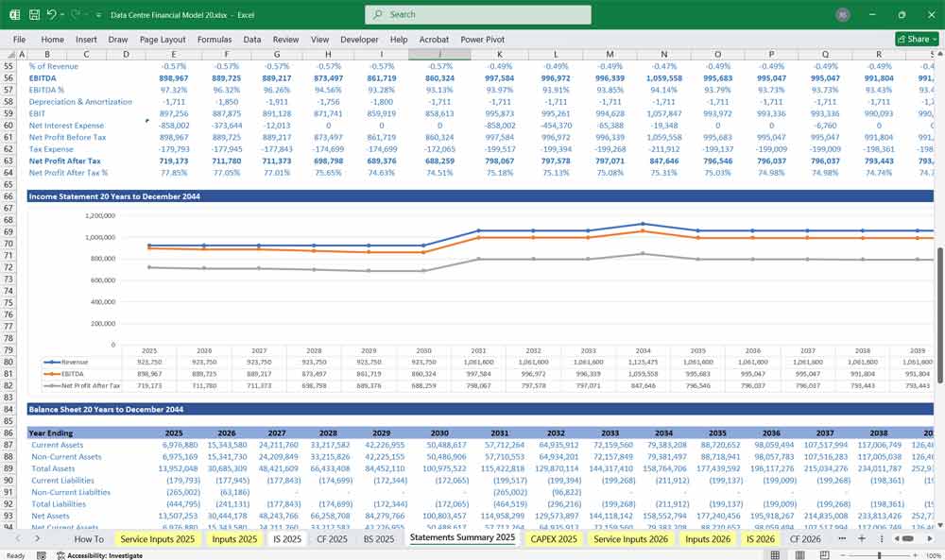Viewport: 945px width, 560px height.
Task: Add a new worksheet with the plus icon
Action: [862, 538]
